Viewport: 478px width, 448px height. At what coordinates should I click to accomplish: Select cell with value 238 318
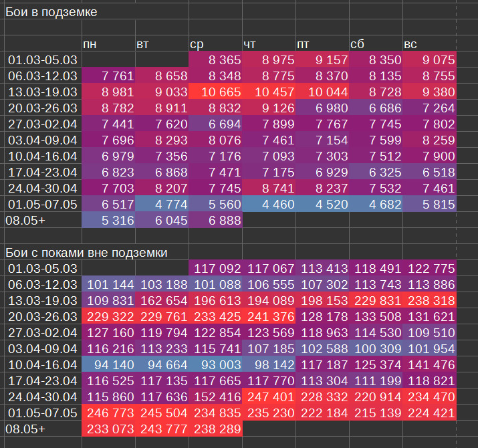click(429, 300)
